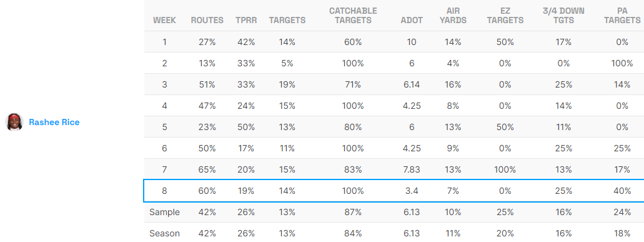
Task: Sort by the WEEK column header
Action: tap(164, 20)
